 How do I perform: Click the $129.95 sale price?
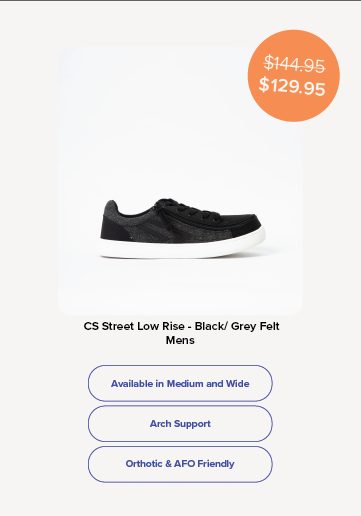coord(292,86)
